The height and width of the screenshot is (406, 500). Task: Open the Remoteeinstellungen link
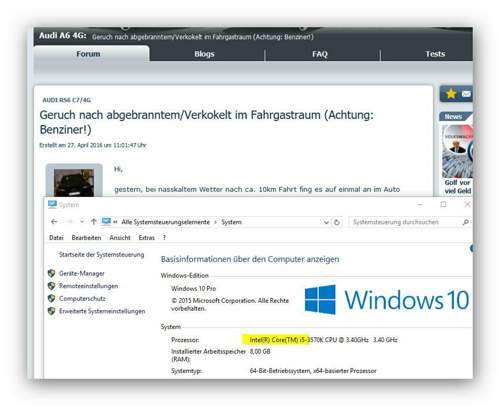tap(88, 286)
